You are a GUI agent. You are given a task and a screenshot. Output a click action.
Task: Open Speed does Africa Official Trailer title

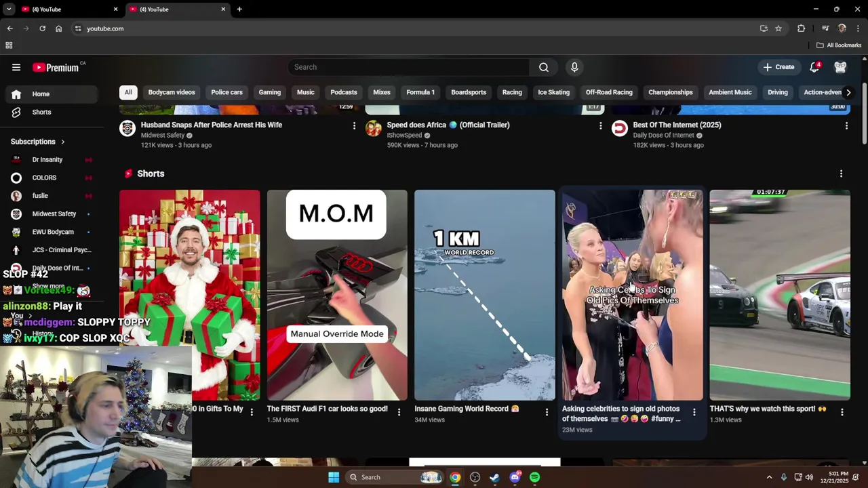click(448, 125)
